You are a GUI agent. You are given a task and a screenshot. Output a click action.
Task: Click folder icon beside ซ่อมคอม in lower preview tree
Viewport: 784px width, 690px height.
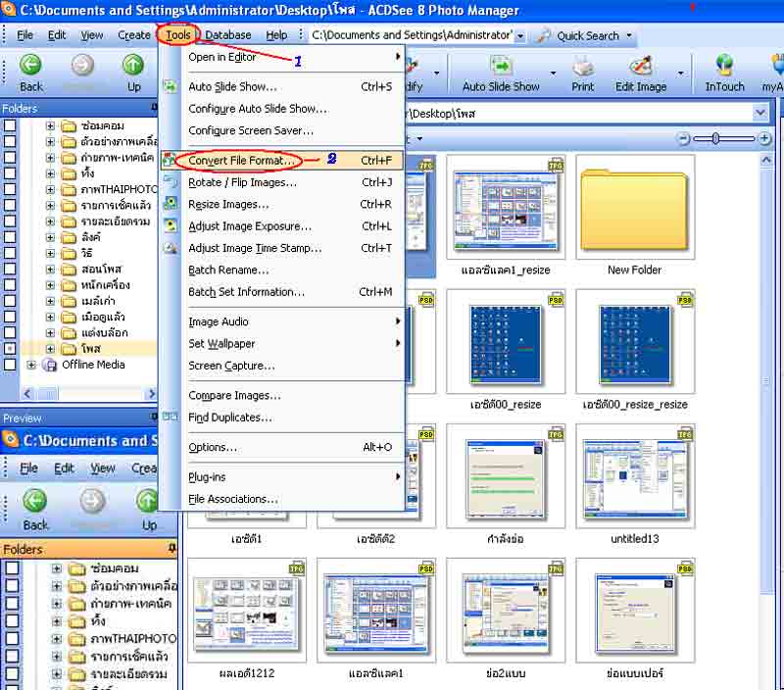coord(76,568)
